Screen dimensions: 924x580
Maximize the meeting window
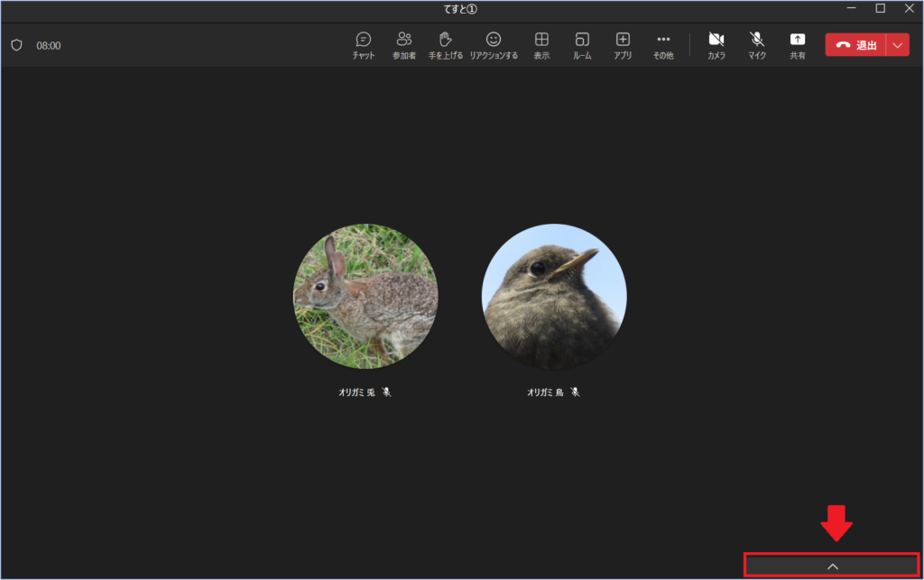click(x=880, y=9)
